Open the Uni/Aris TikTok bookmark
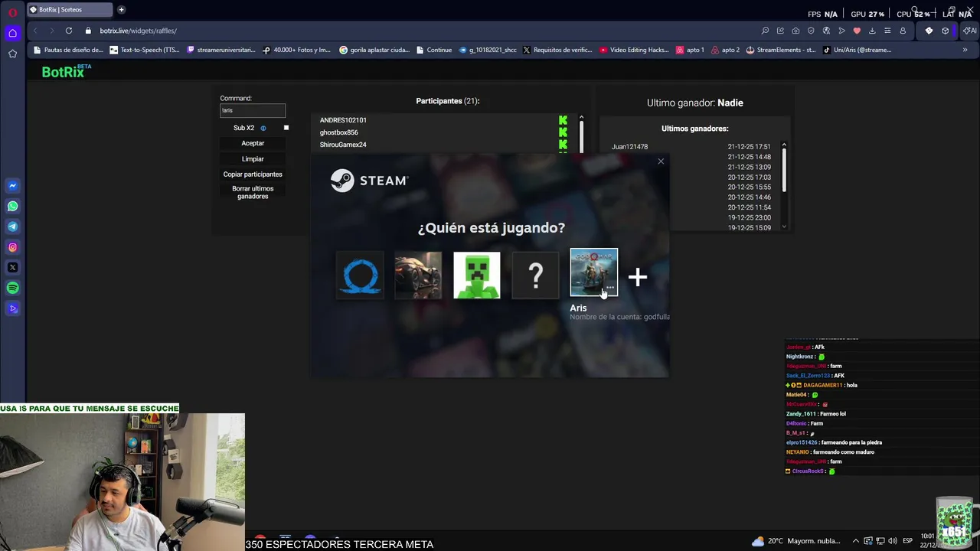 pyautogui.click(x=857, y=50)
